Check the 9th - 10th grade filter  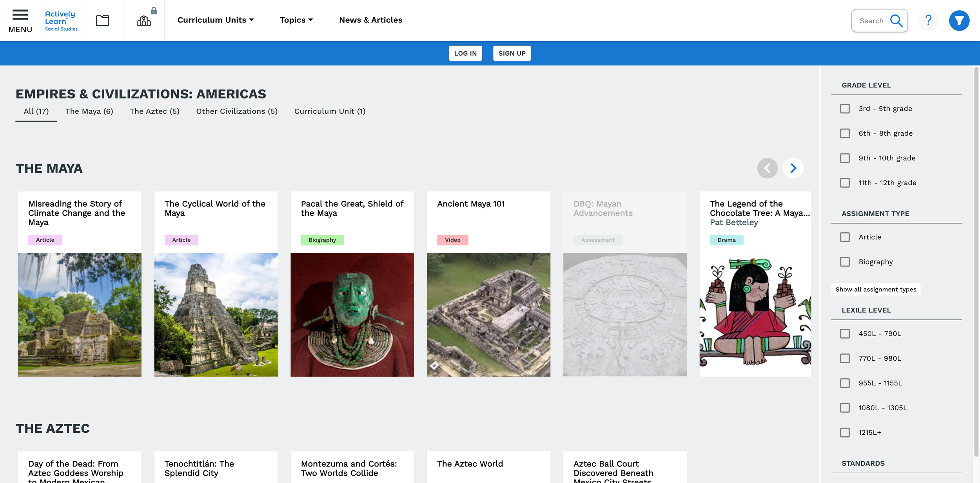click(845, 158)
